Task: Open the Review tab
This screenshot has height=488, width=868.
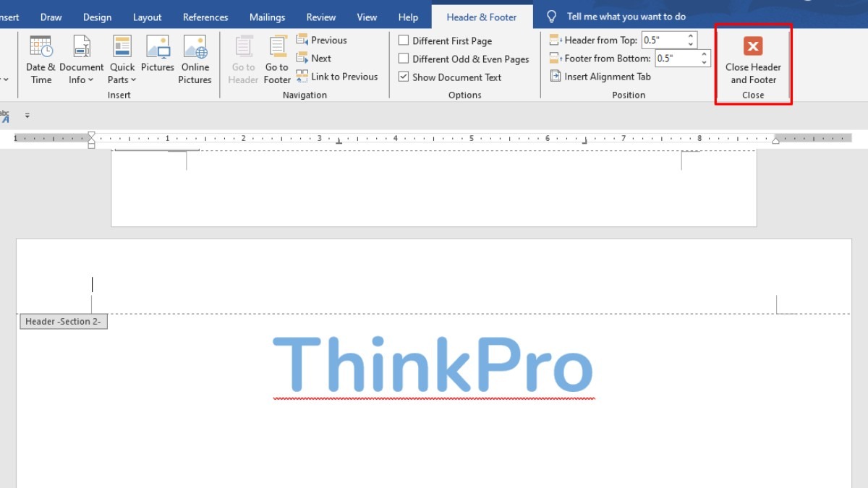Action: (321, 17)
